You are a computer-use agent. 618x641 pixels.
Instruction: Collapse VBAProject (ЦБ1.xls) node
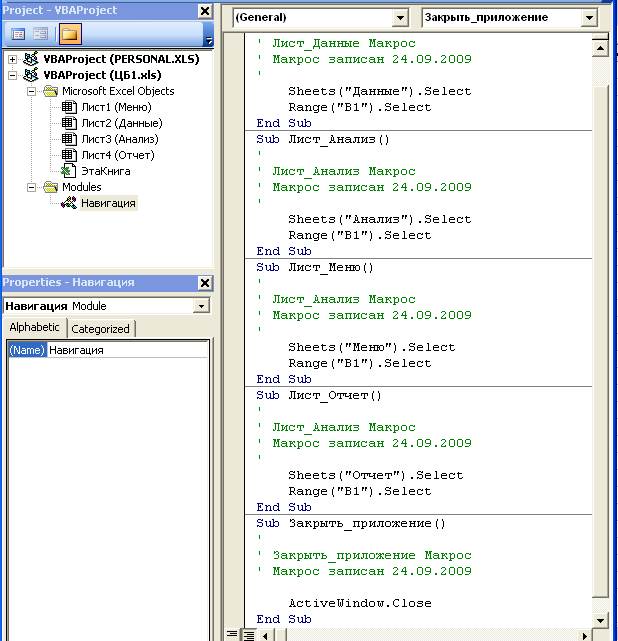pyautogui.click(x=13, y=75)
